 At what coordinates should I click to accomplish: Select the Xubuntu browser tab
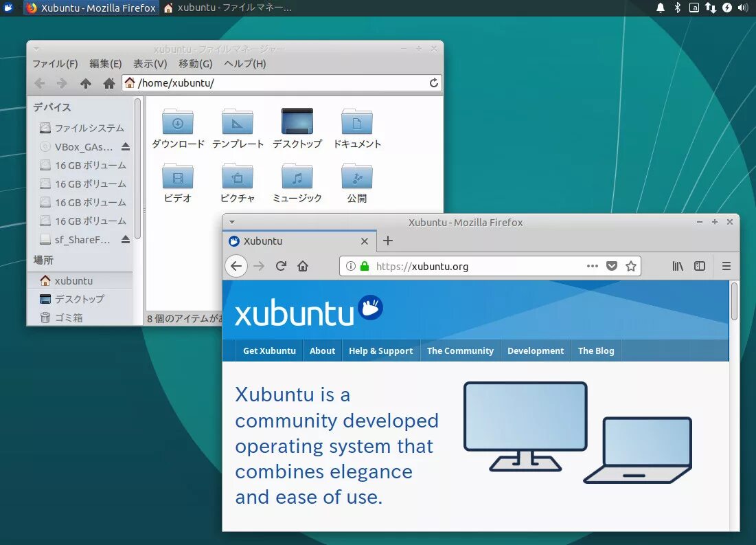[x=300, y=241]
